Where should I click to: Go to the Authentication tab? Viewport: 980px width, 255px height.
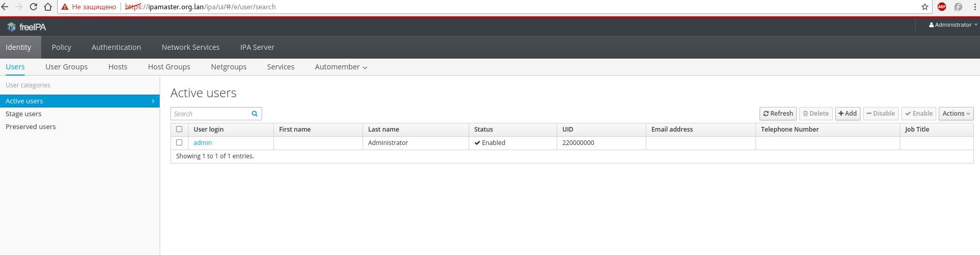tap(116, 47)
